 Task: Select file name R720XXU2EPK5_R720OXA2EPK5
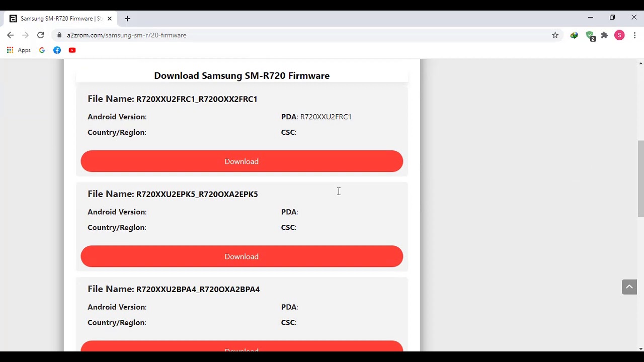click(197, 194)
